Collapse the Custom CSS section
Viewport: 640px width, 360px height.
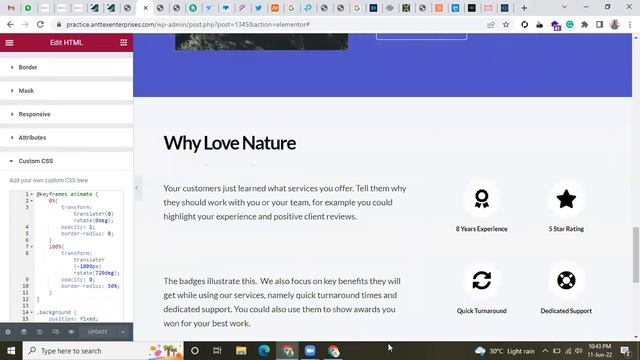click(67, 161)
